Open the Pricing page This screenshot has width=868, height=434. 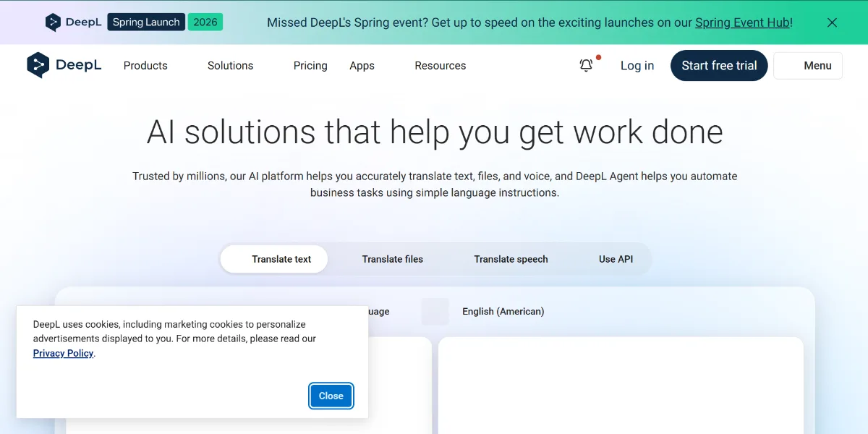[x=310, y=66]
